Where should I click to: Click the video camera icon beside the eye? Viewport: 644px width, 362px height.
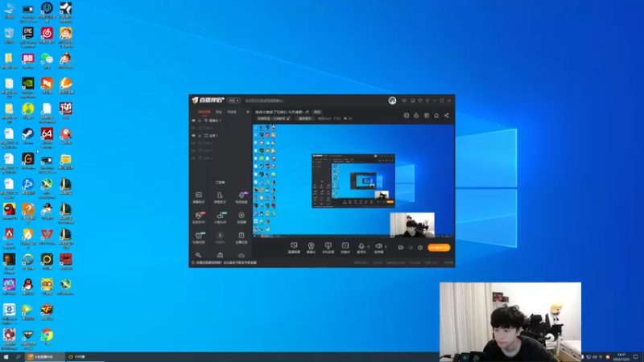tap(400, 248)
